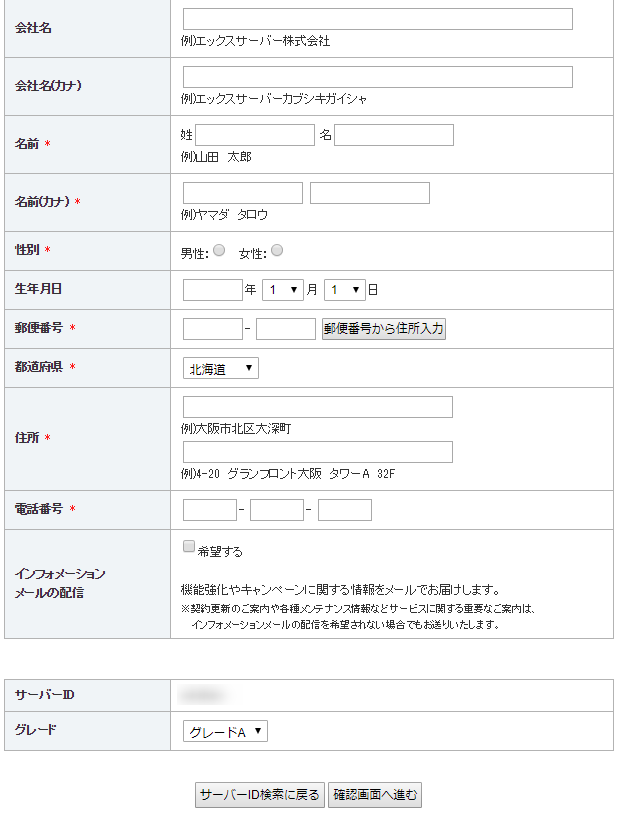Select the 男性 radio button
This screenshot has width=624, height=820.
[219, 250]
